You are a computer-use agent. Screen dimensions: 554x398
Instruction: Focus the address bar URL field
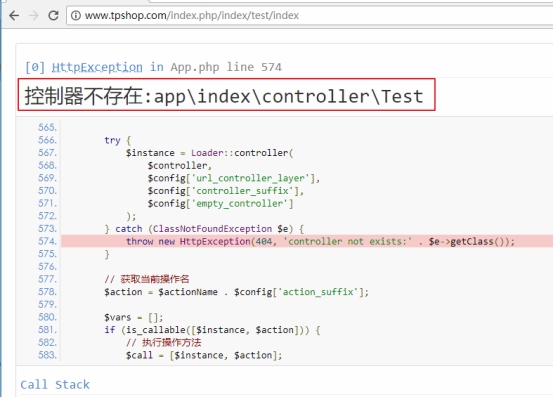[310, 16]
